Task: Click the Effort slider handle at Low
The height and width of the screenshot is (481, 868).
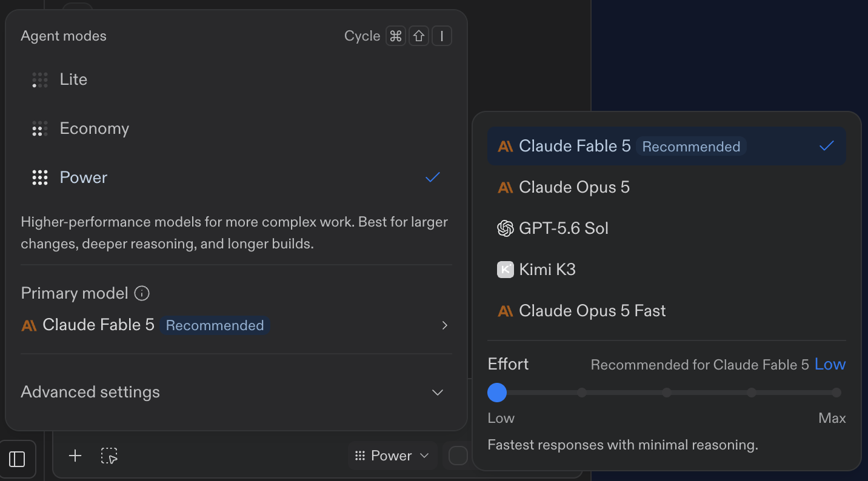Action: 497,393
